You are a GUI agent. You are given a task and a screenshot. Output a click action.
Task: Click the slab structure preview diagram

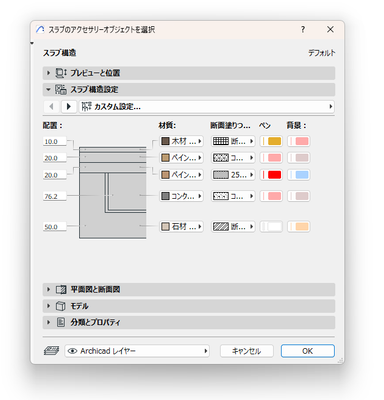(x=113, y=193)
